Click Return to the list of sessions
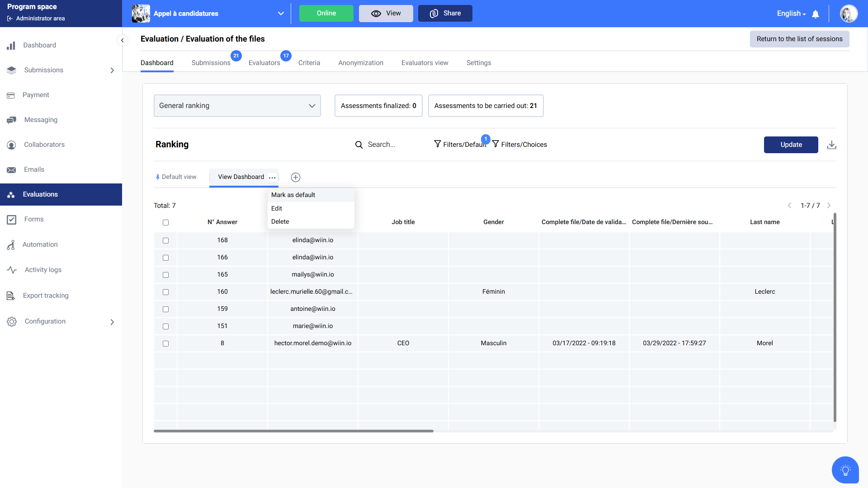The height and width of the screenshot is (488, 868). click(799, 39)
